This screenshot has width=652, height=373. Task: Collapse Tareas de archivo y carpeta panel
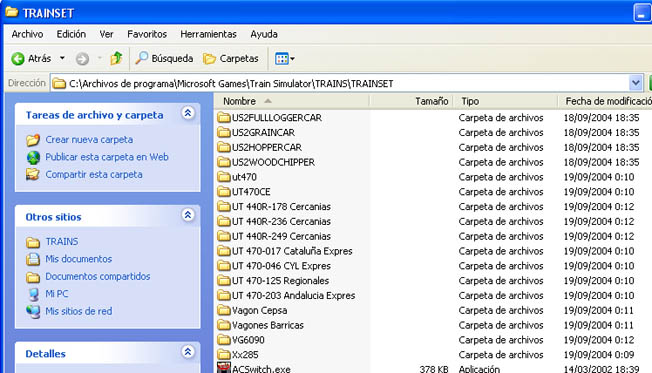(x=188, y=113)
